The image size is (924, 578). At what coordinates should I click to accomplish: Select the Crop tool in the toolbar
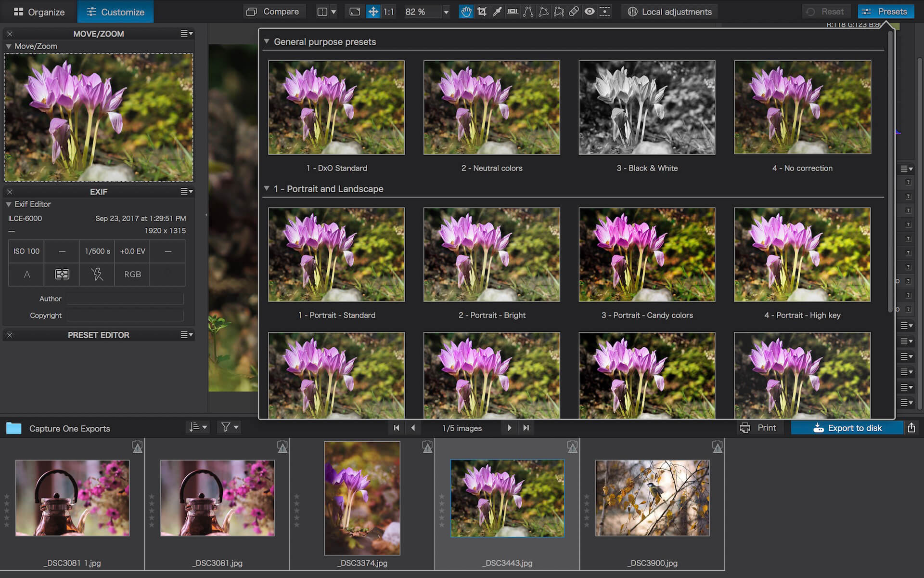tap(482, 11)
